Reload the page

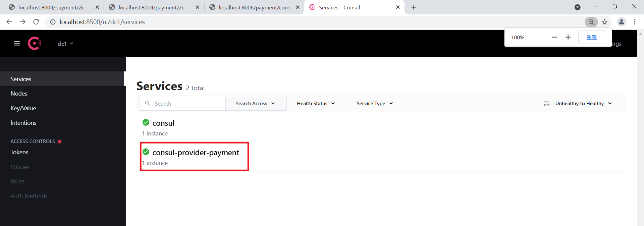[36, 22]
